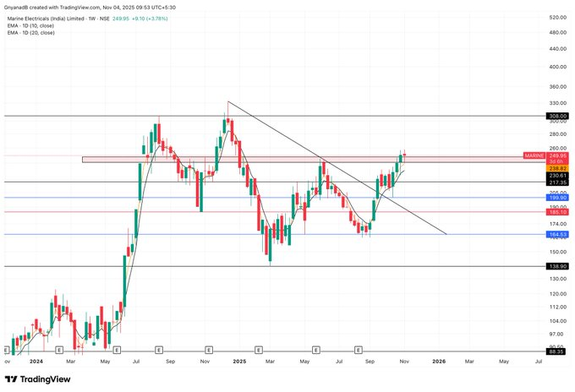Image resolution: width=575 pixels, height=392 pixels.
Task: Click the red shaded resistance zone rectangle
Action: (x=315, y=160)
